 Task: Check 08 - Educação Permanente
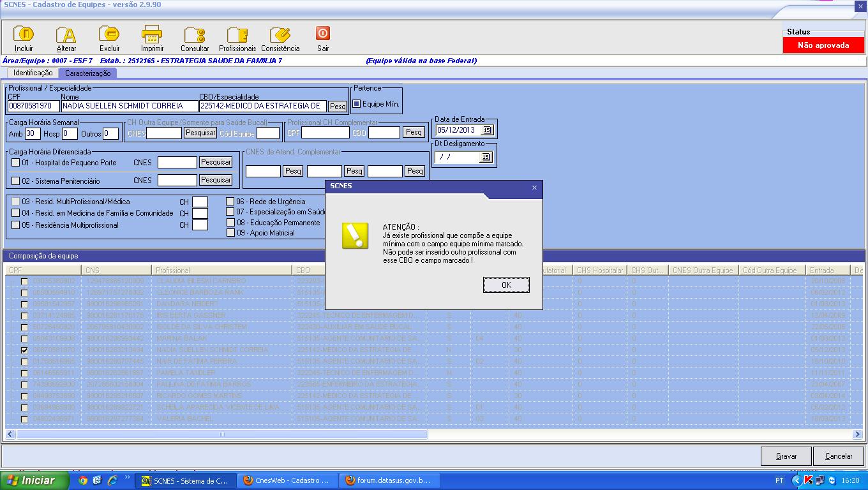(230, 223)
